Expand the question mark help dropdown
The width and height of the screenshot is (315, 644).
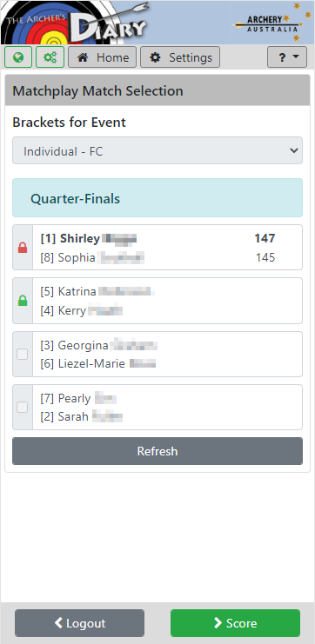tap(287, 57)
